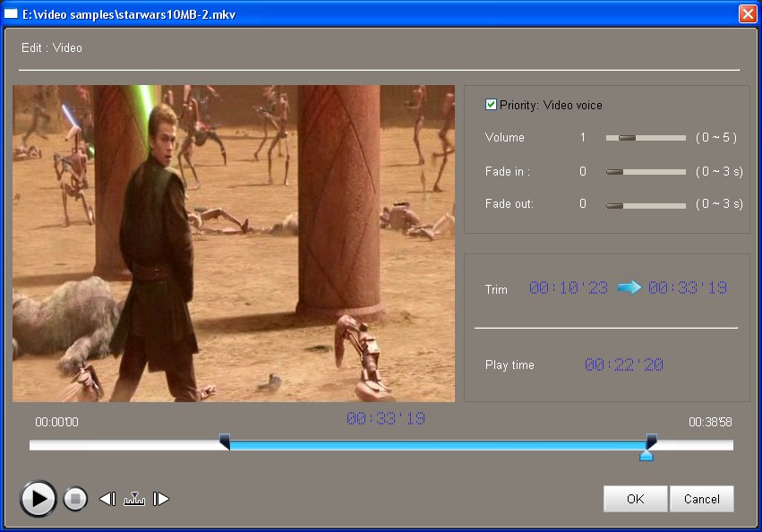
Task: Select the trim start handle on timeline
Action: [225, 442]
